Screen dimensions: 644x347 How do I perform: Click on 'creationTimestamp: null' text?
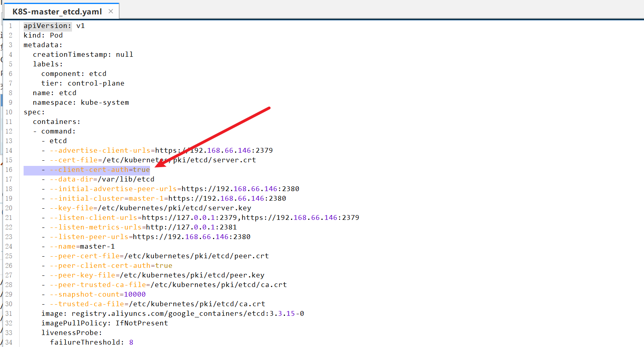(83, 55)
